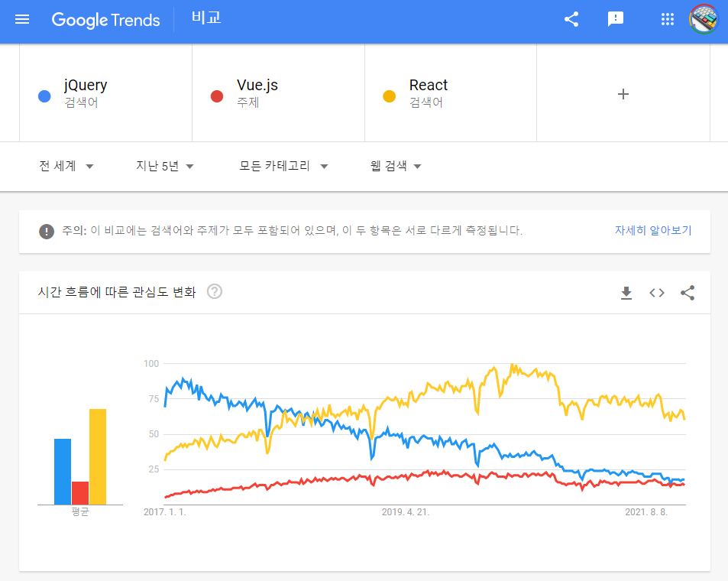Image resolution: width=728 pixels, height=581 pixels.
Task: Open the help question mark icon
Action: [x=215, y=292]
